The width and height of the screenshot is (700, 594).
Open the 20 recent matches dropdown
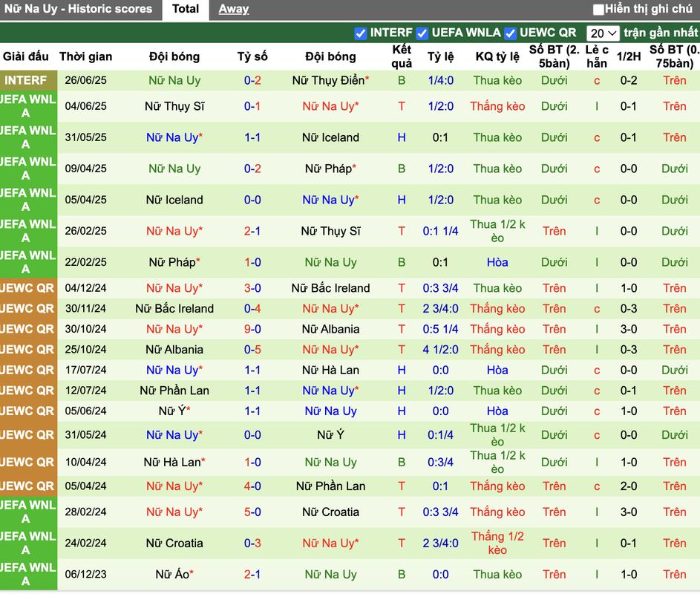click(603, 33)
